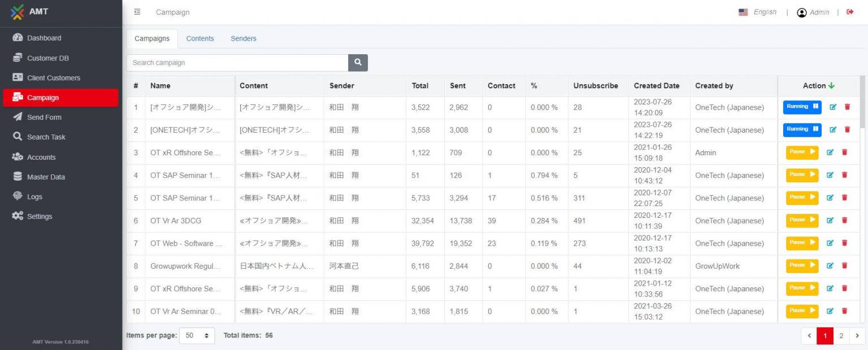Viewport: 868px width, 350px height.
Task: Go to Accounts in sidebar
Action: tap(61, 157)
